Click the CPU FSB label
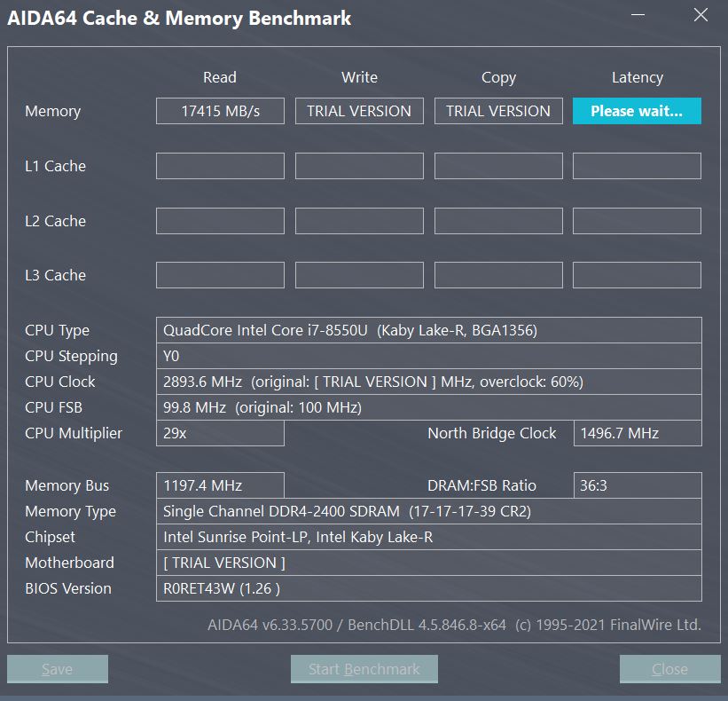Screen dimensions: 728x701 click(53, 407)
